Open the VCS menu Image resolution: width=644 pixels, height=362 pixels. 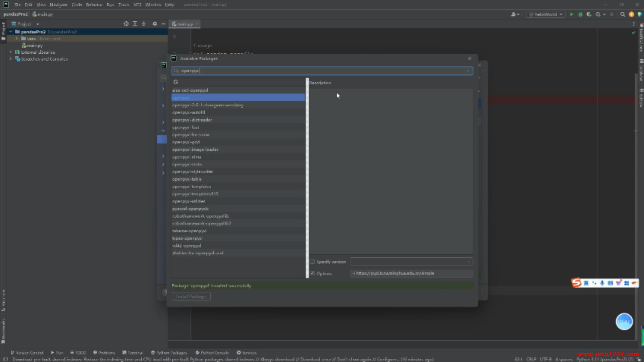[137, 5]
